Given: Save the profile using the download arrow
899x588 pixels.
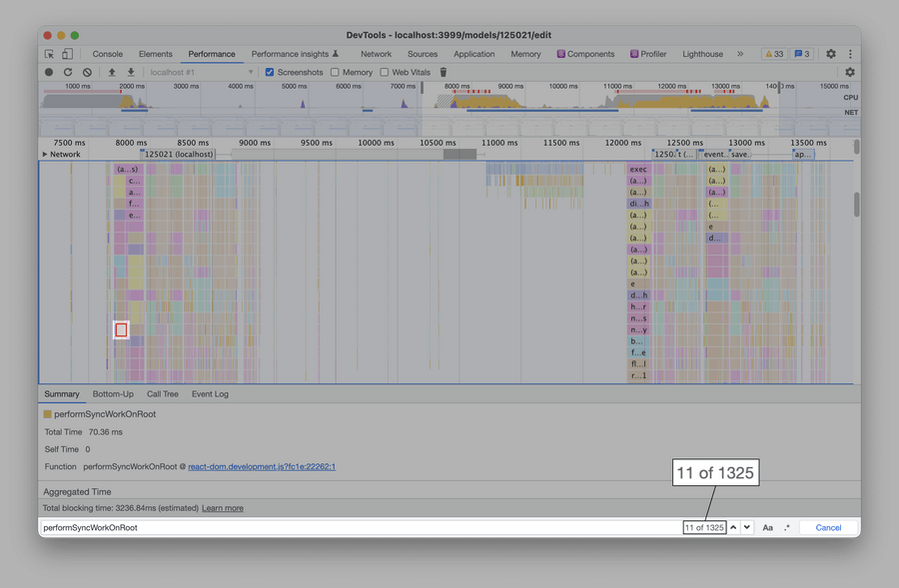Looking at the screenshot, I should (x=131, y=72).
